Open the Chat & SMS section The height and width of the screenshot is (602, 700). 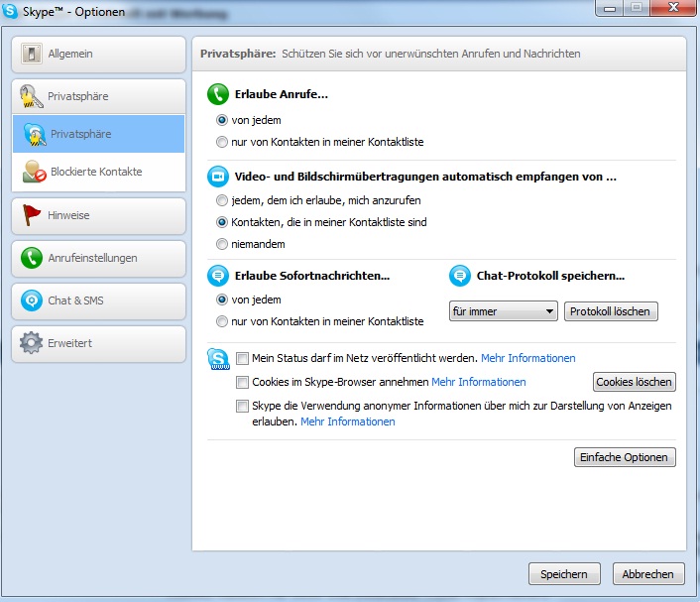click(99, 301)
